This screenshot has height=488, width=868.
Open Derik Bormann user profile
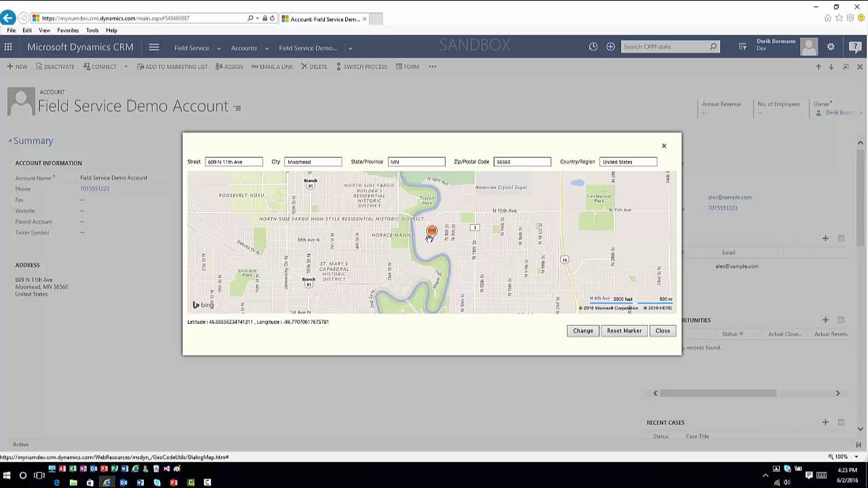pos(787,45)
